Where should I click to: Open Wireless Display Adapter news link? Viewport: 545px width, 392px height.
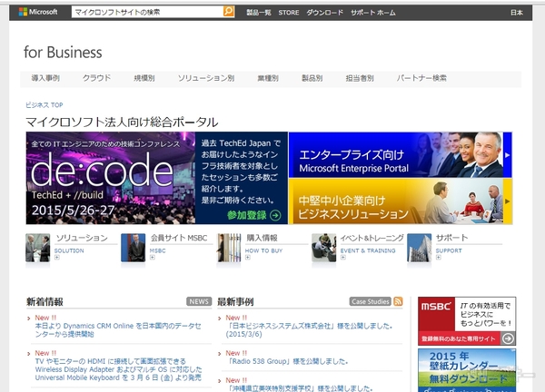point(118,369)
